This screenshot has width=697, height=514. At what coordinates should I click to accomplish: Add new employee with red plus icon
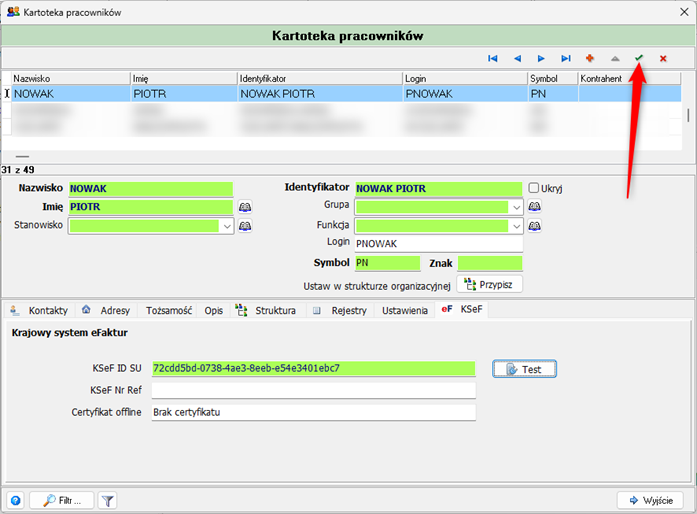(x=590, y=59)
